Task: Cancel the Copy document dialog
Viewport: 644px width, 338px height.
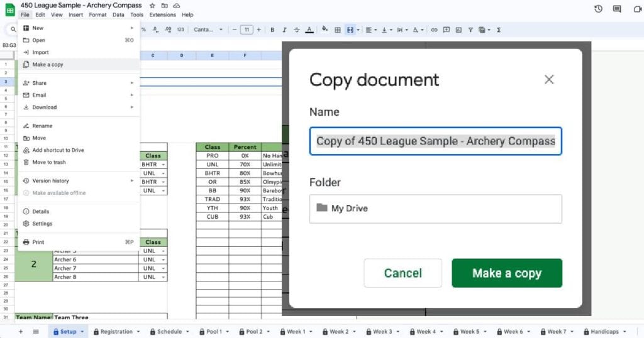Action: 402,273
